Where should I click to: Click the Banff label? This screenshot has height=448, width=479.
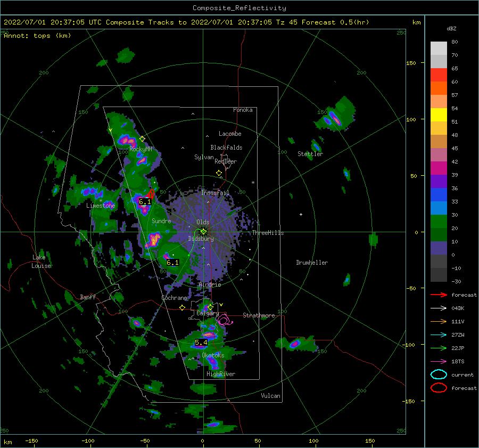pos(88,297)
